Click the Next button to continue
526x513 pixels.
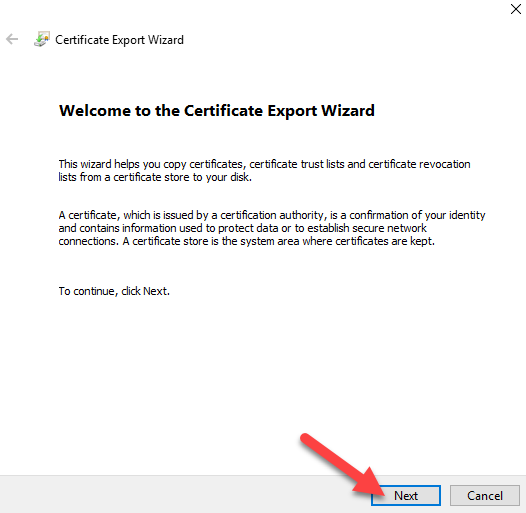tap(406, 495)
